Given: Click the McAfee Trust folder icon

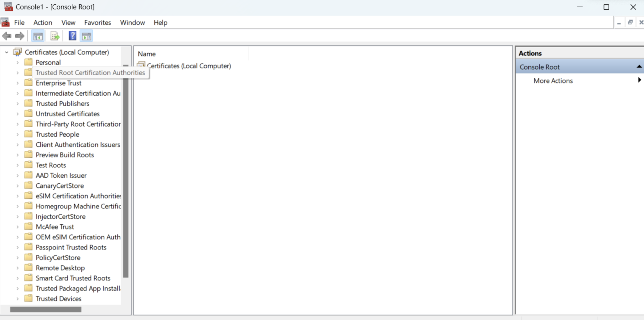Looking at the screenshot, I should [29, 226].
